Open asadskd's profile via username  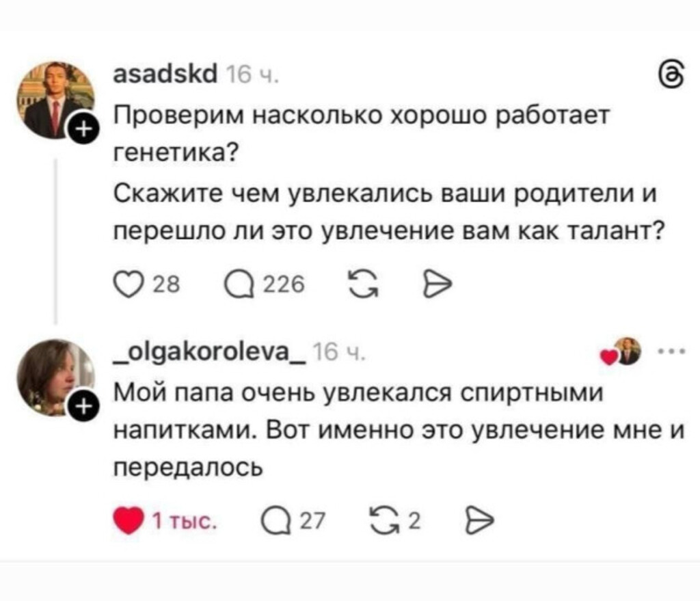(x=163, y=71)
